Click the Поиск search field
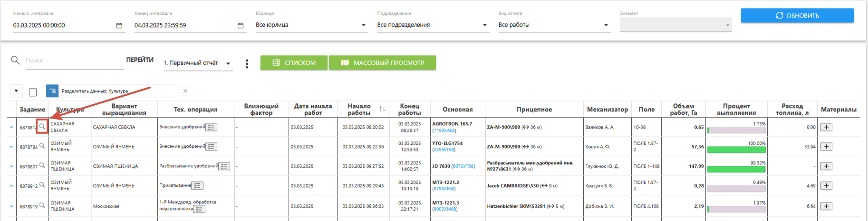This screenshot has height=221, width=868. coord(74,60)
